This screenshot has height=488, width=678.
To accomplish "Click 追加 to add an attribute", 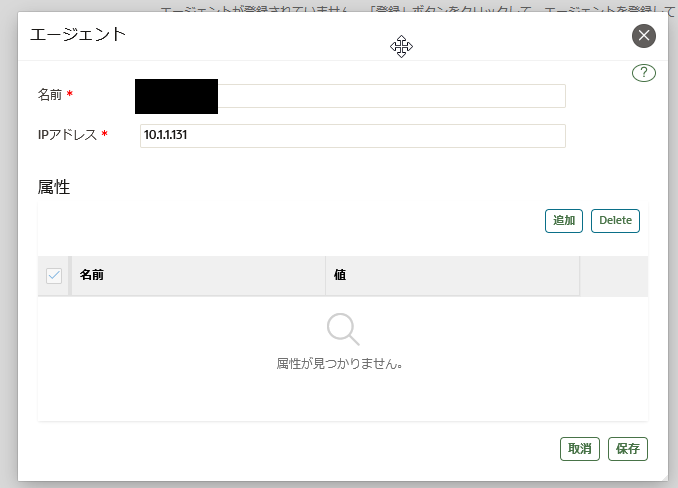I will 563,221.
